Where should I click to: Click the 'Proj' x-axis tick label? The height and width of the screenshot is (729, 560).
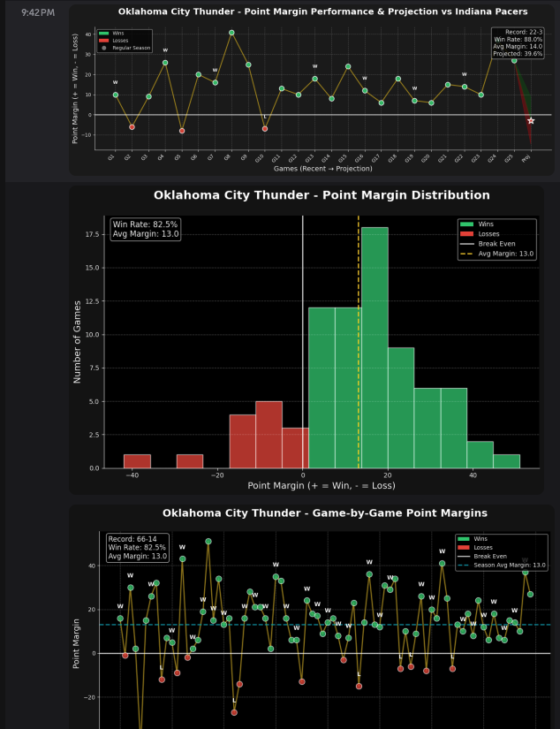click(526, 158)
